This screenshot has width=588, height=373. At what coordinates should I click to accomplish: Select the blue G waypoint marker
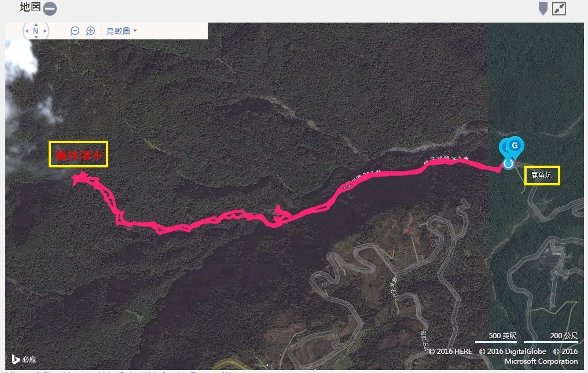point(515,147)
